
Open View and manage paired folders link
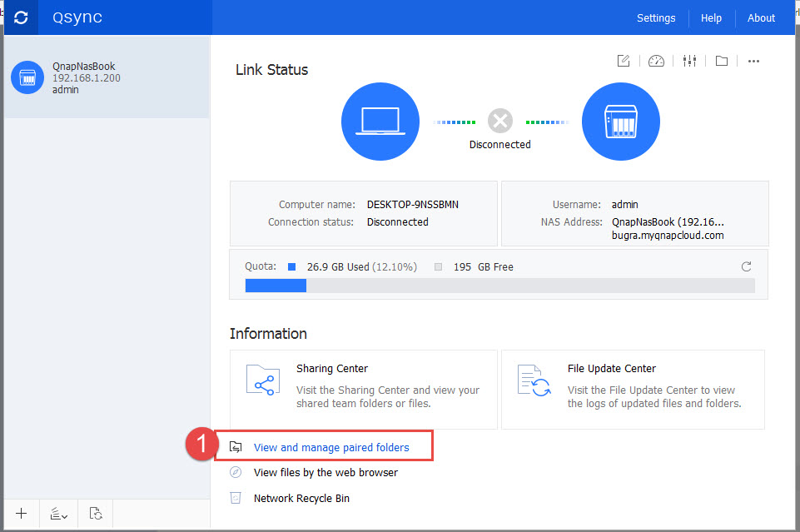tap(331, 447)
